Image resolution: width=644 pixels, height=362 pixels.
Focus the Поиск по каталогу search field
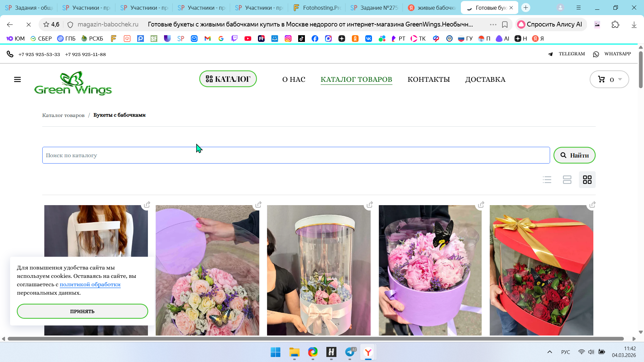pos(295,155)
